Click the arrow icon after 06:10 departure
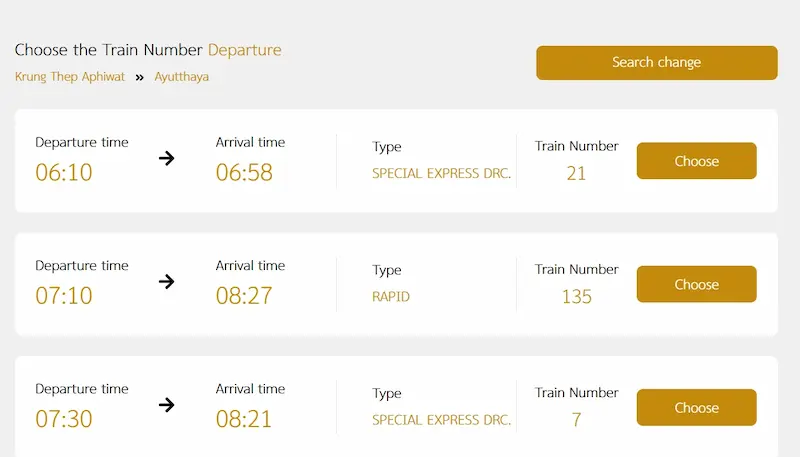Image resolution: width=800 pixels, height=457 pixels. pos(167,158)
